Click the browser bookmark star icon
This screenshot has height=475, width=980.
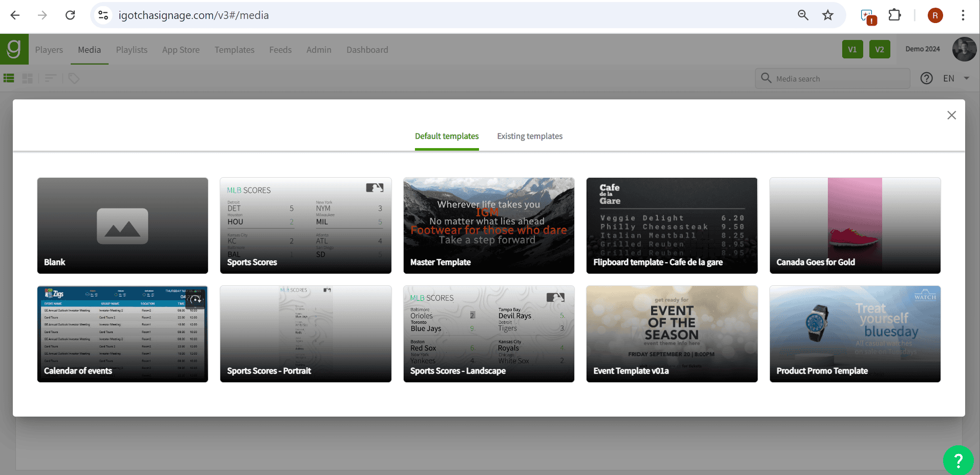click(x=828, y=15)
